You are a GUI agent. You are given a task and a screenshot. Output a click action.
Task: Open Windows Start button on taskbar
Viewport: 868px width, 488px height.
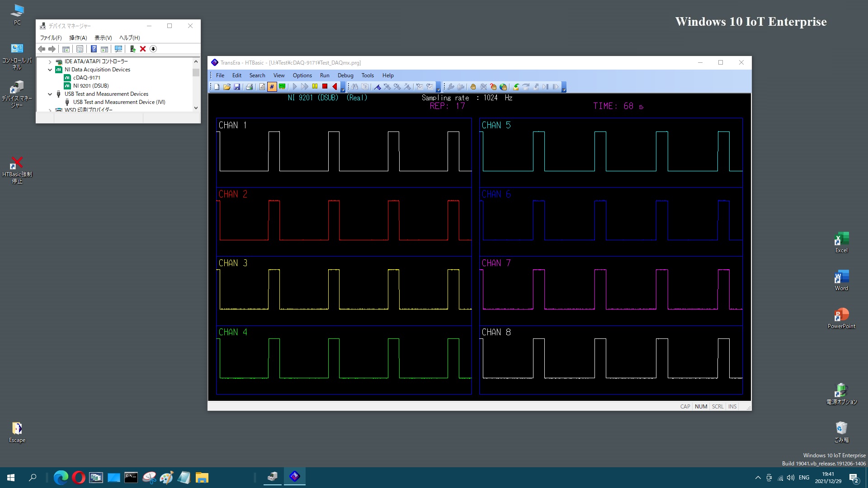click(11, 477)
